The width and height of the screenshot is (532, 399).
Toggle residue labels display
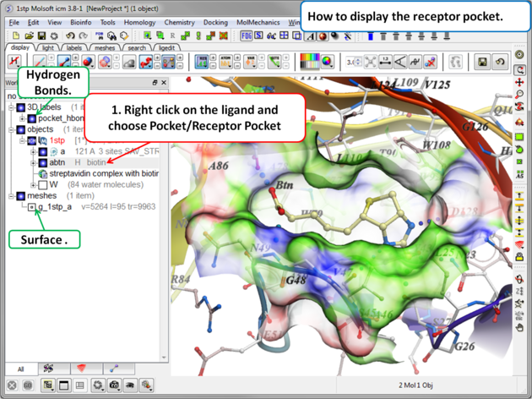(x=202, y=63)
